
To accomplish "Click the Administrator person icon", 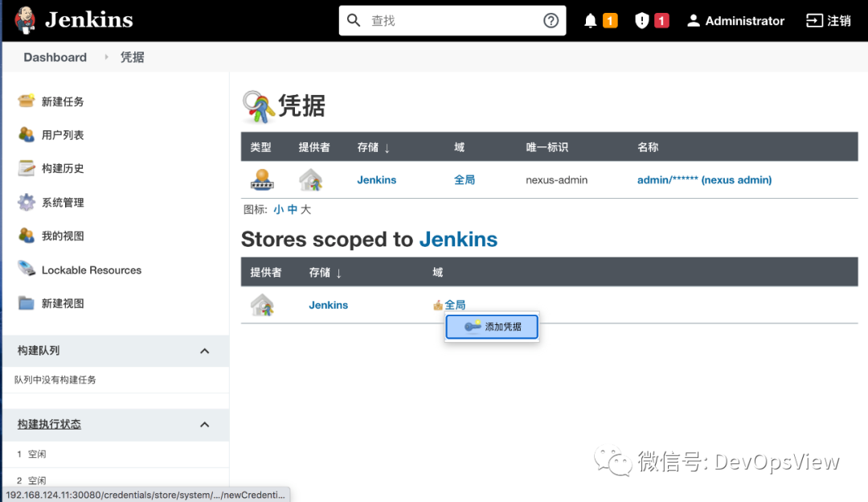I will tap(693, 21).
